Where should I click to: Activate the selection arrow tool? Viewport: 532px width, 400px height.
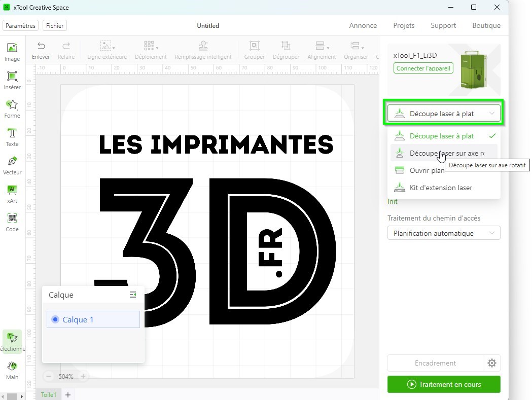coord(13,342)
